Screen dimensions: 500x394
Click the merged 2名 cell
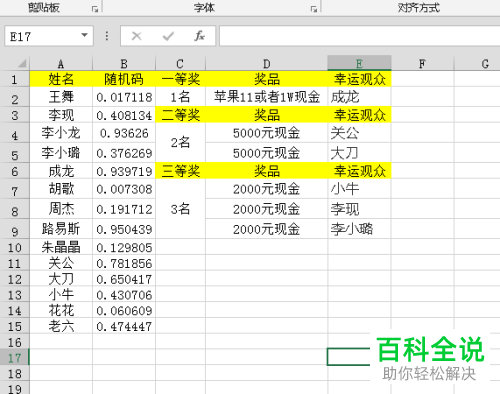180,143
